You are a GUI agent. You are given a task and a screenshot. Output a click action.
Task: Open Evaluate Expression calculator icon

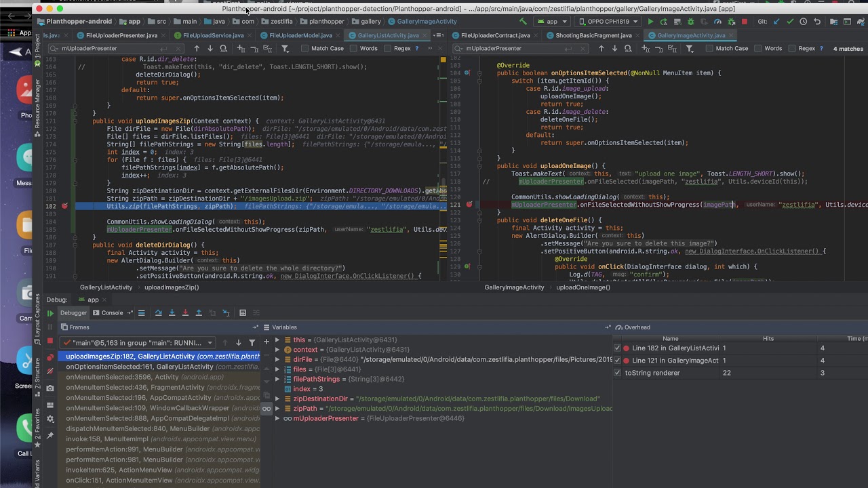click(x=243, y=312)
